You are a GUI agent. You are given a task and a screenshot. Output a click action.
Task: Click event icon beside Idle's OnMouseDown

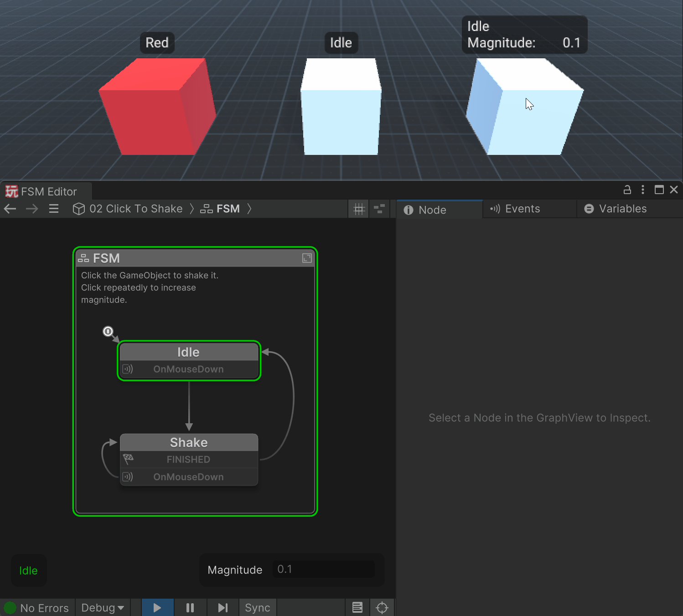pos(128,369)
